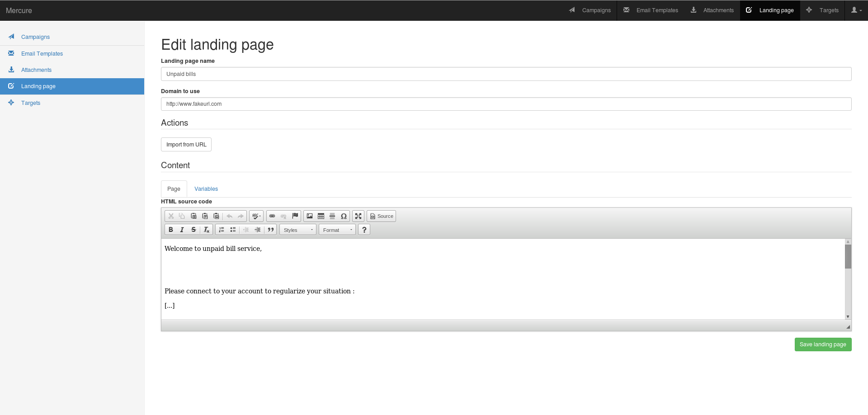Viewport: 868px width, 415px height.
Task: Toggle numbered list
Action: [x=222, y=230]
